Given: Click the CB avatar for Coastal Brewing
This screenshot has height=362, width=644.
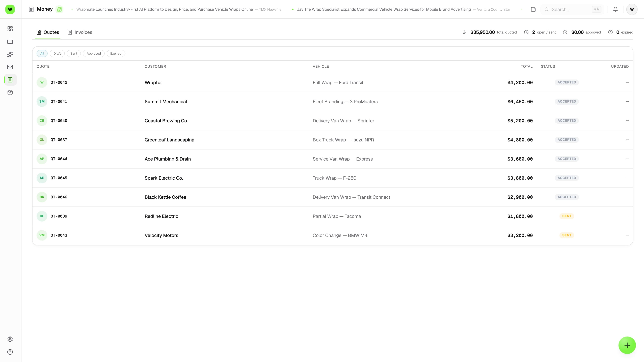Looking at the screenshot, I should pos(42,121).
